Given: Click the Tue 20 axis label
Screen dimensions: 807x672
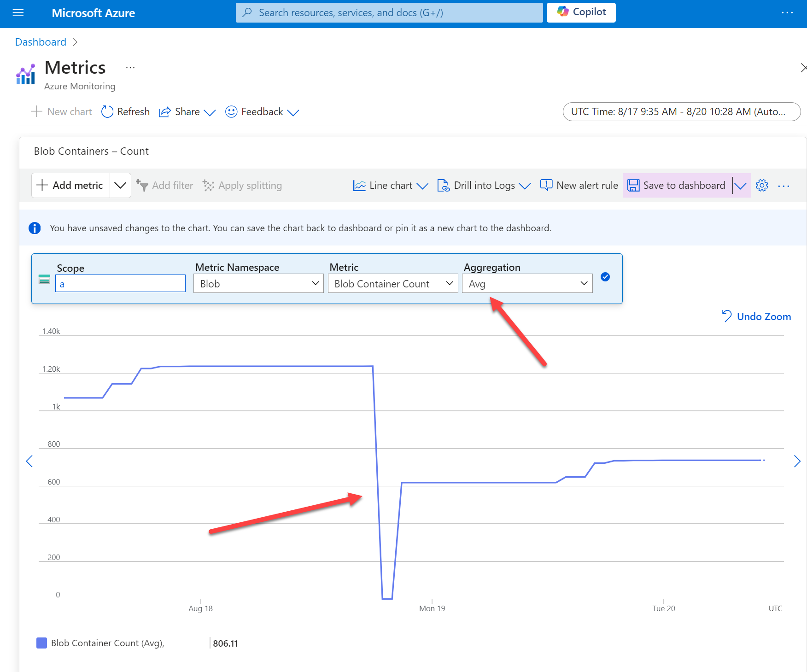Looking at the screenshot, I should [x=664, y=608].
